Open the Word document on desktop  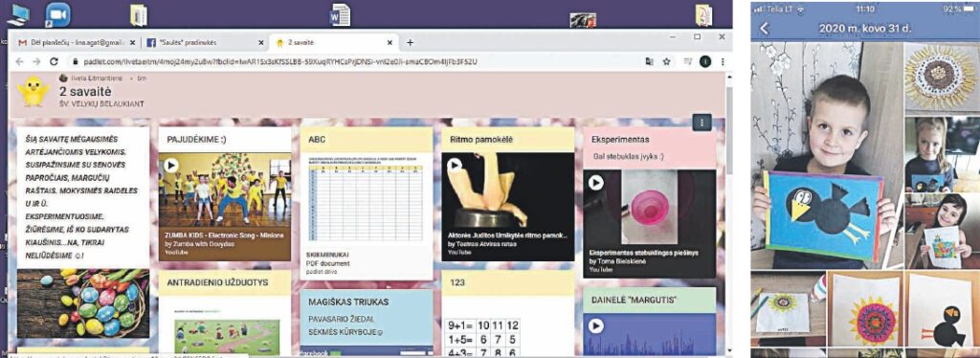point(340,14)
